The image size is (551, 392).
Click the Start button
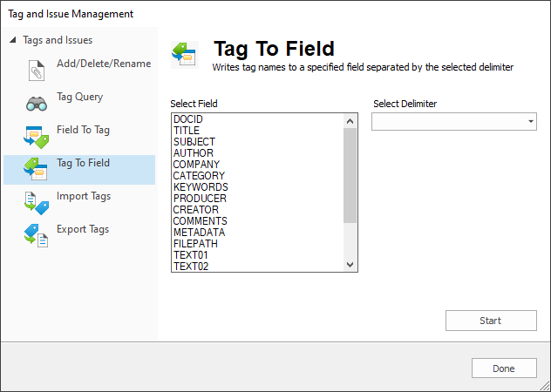pyautogui.click(x=491, y=321)
